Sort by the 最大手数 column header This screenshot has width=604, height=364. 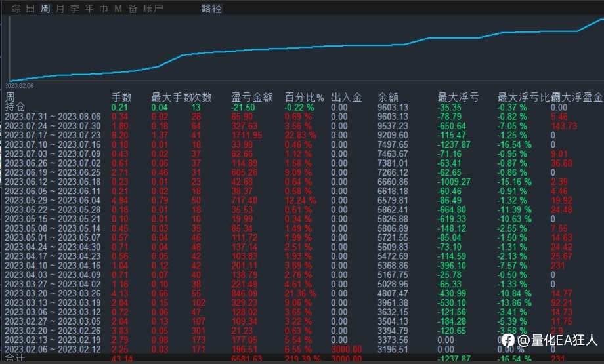tap(171, 97)
